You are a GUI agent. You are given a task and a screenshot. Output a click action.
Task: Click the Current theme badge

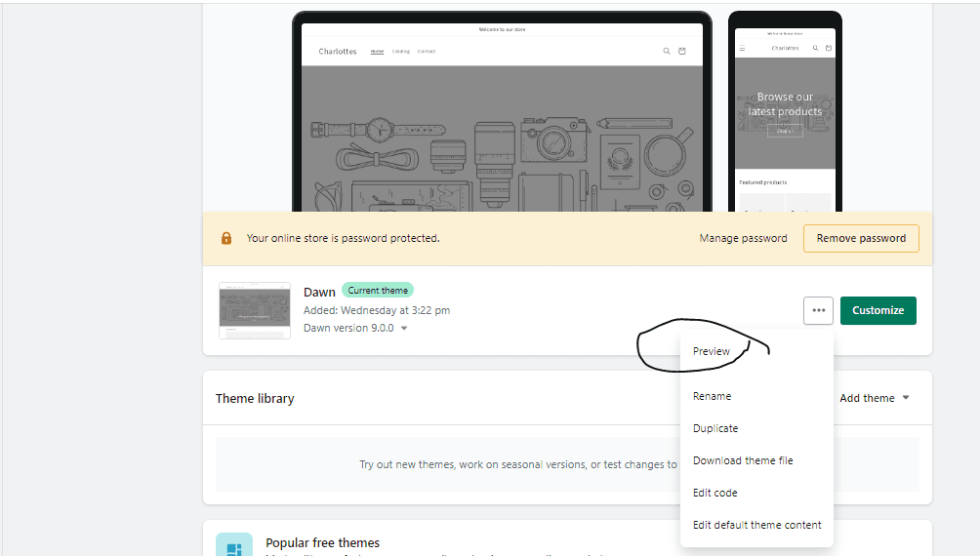point(378,291)
